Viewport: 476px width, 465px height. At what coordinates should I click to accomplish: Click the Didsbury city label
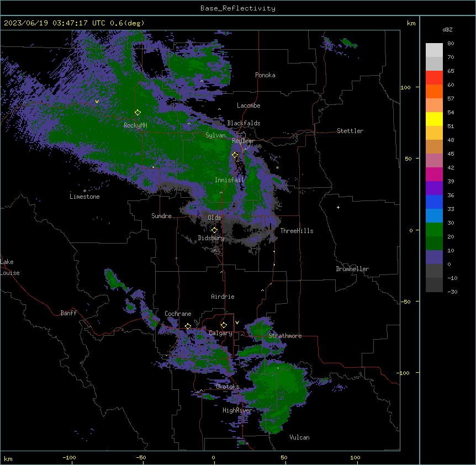(211, 238)
